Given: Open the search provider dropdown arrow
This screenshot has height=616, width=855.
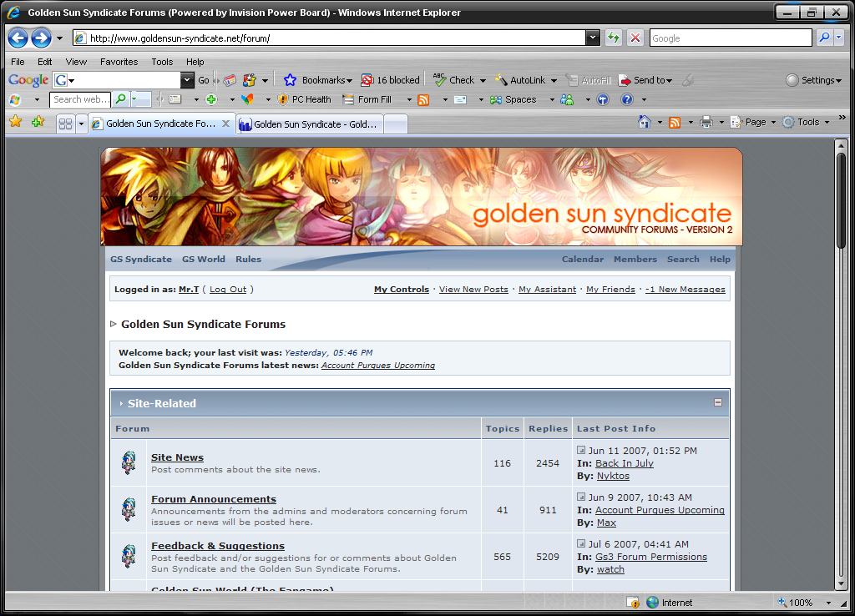Looking at the screenshot, I should [838, 38].
